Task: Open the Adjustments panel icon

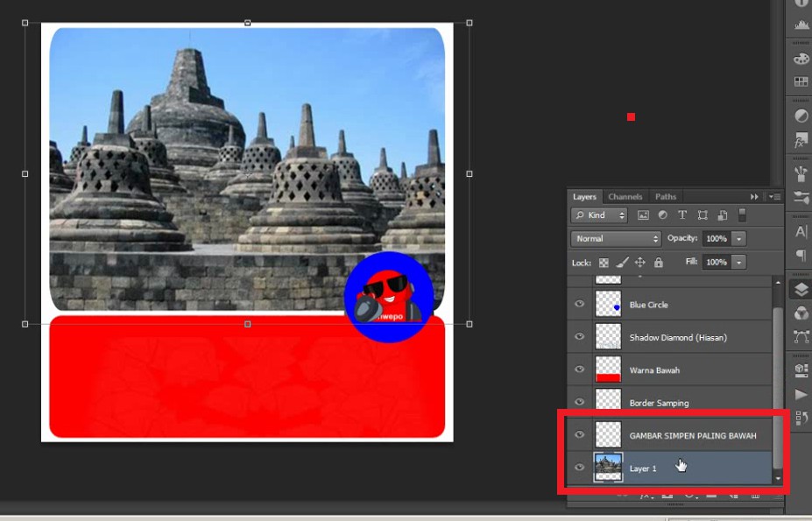Action: coord(801,116)
